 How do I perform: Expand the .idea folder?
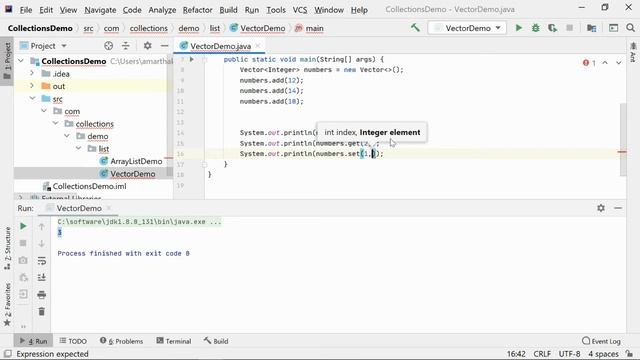[32, 73]
